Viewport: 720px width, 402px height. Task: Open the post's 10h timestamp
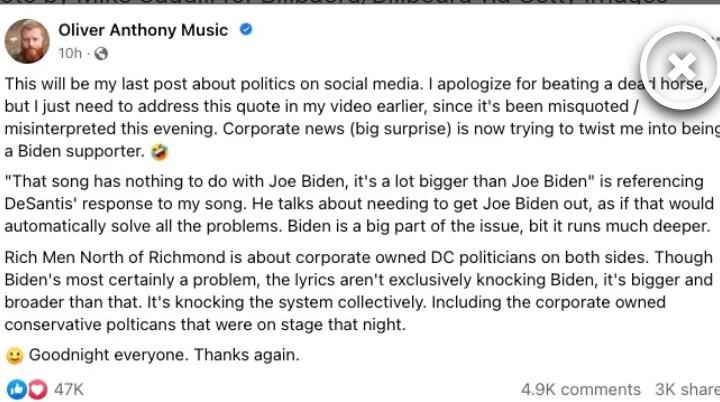click(x=70, y=53)
